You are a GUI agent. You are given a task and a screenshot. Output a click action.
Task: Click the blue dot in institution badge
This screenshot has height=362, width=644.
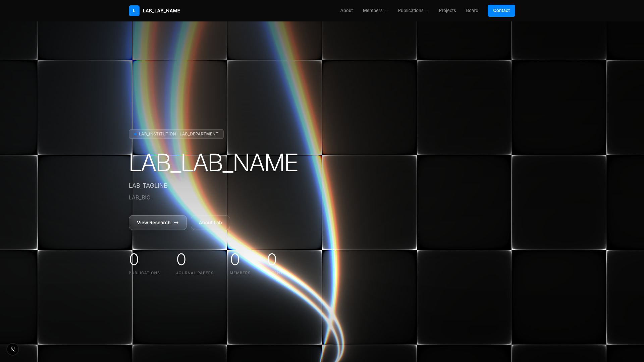coord(135,134)
